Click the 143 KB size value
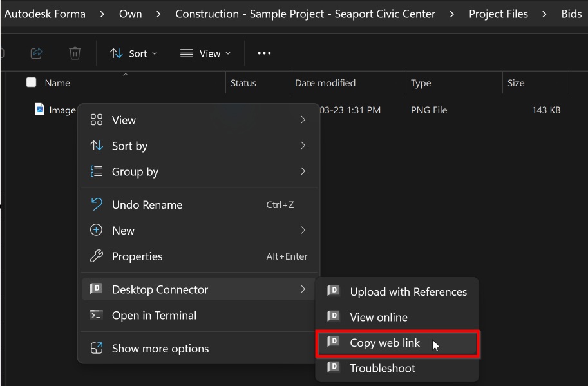 click(546, 110)
